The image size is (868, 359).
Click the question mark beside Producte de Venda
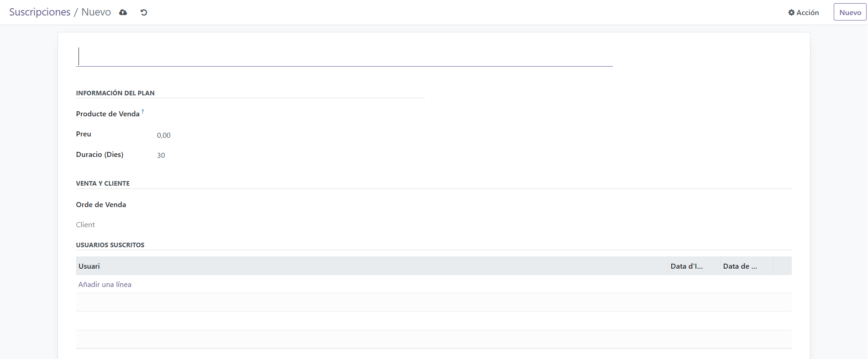click(x=143, y=111)
